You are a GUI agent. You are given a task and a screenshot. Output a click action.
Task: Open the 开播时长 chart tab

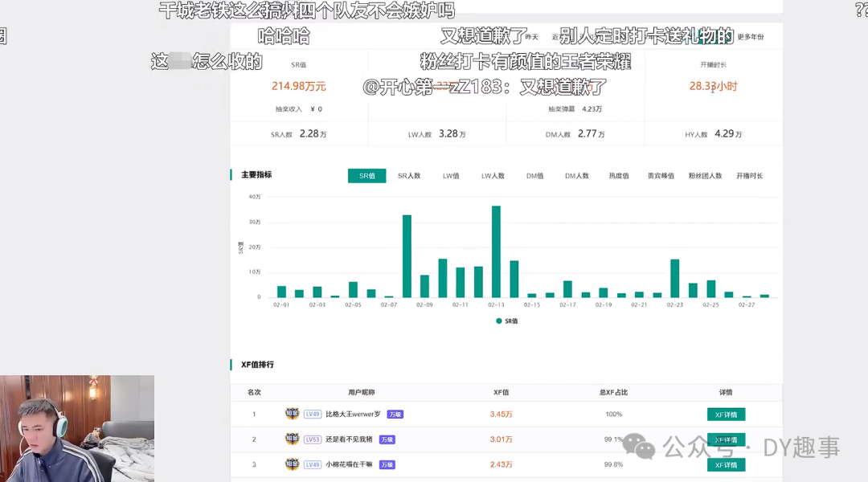pos(750,176)
